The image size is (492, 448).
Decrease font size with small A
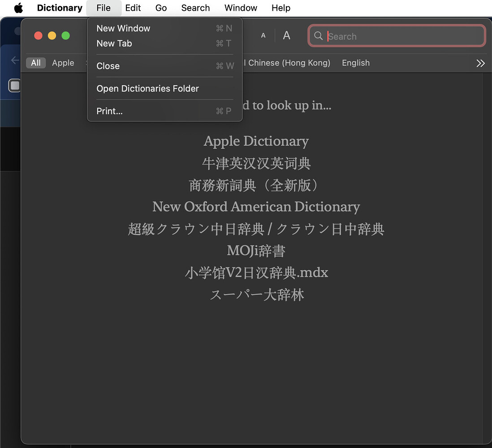263,36
